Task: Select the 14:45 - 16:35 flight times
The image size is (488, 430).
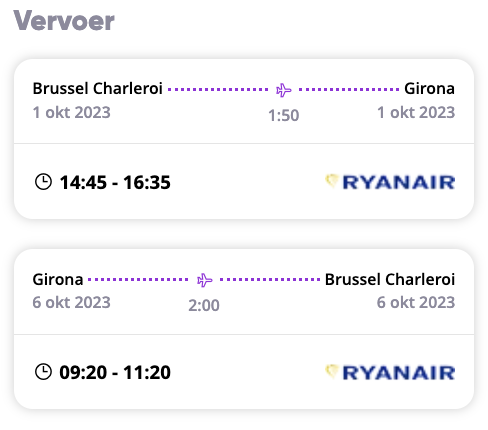Action: coord(115,183)
